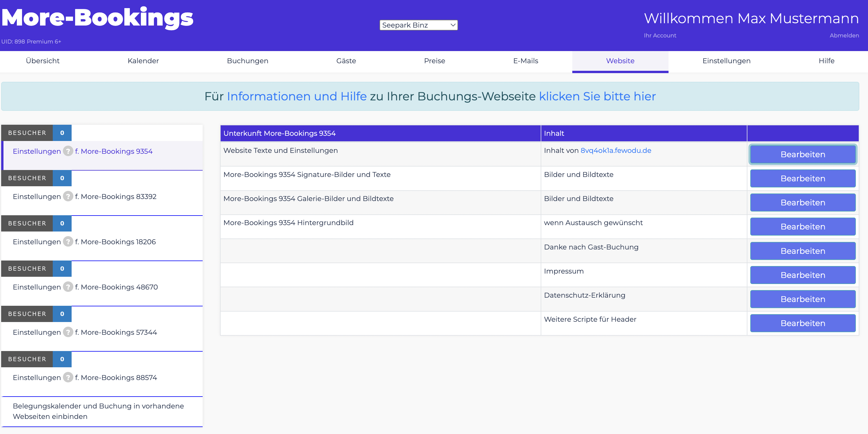The image size is (868, 434).
Task: Click help icon beside More-Bookings 9354 settings
Action: click(68, 151)
